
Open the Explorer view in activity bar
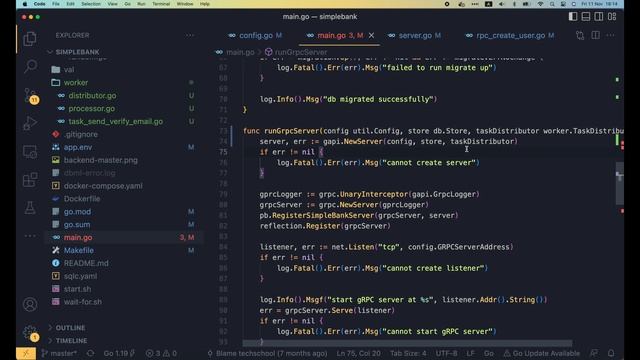tap(30, 39)
